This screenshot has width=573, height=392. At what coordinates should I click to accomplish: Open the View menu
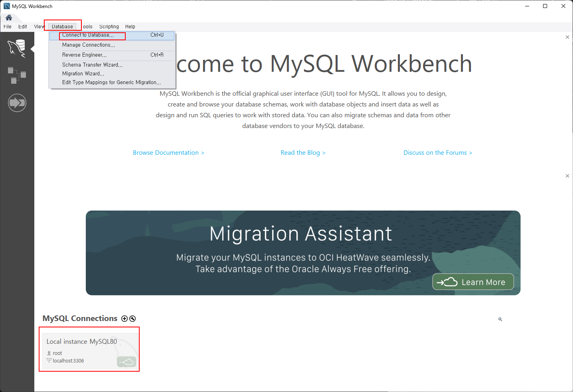click(x=39, y=27)
